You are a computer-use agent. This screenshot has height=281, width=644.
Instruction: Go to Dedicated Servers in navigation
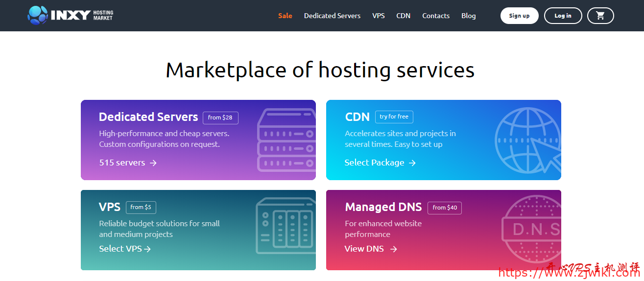click(332, 16)
